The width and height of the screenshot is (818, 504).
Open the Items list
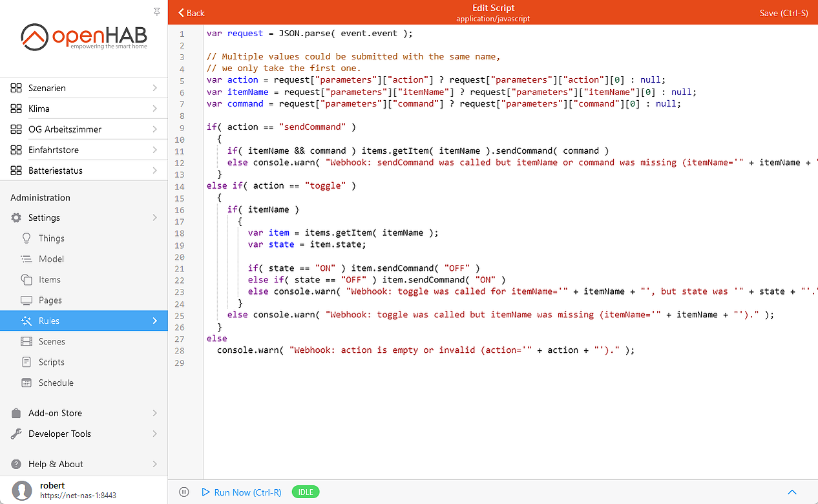pyautogui.click(x=84, y=280)
